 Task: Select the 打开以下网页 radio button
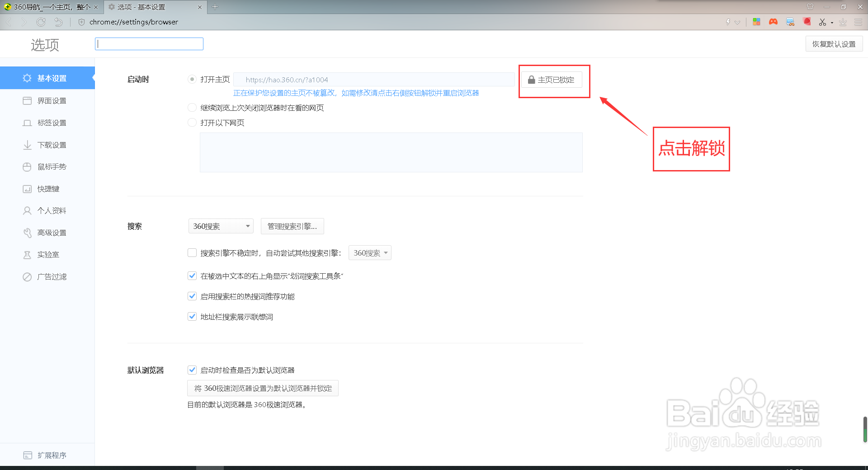tap(192, 123)
